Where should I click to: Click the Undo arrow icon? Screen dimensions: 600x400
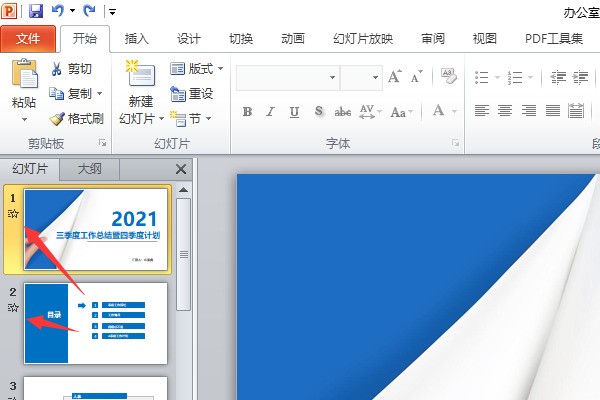[x=59, y=11]
